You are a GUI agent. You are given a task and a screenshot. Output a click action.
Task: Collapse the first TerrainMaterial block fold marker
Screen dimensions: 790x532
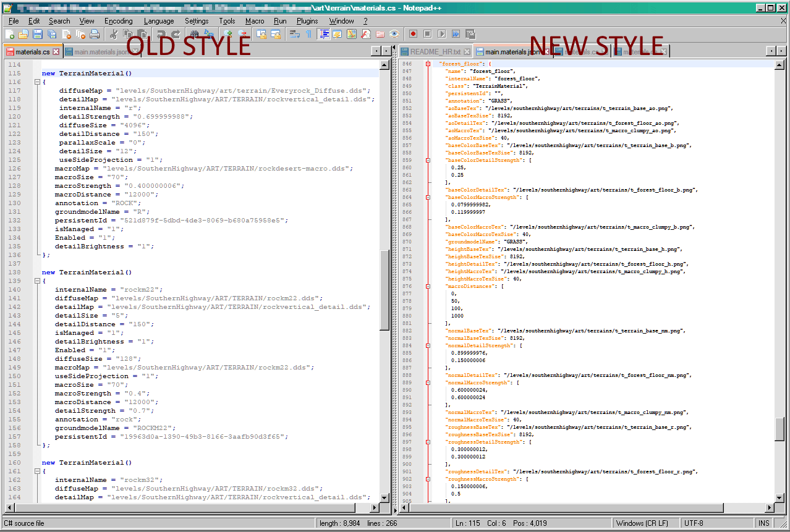(38, 82)
